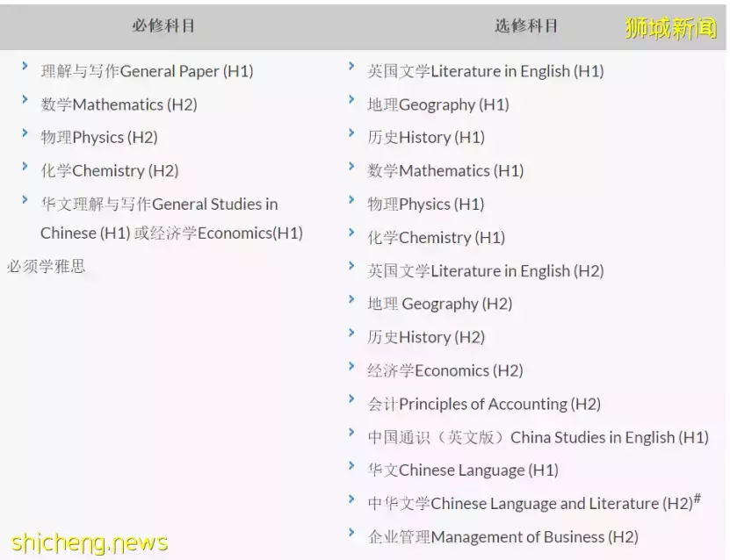Open Literature in English (H2) elective entry
This screenshot has width=730, height=560.
[485, 271]
